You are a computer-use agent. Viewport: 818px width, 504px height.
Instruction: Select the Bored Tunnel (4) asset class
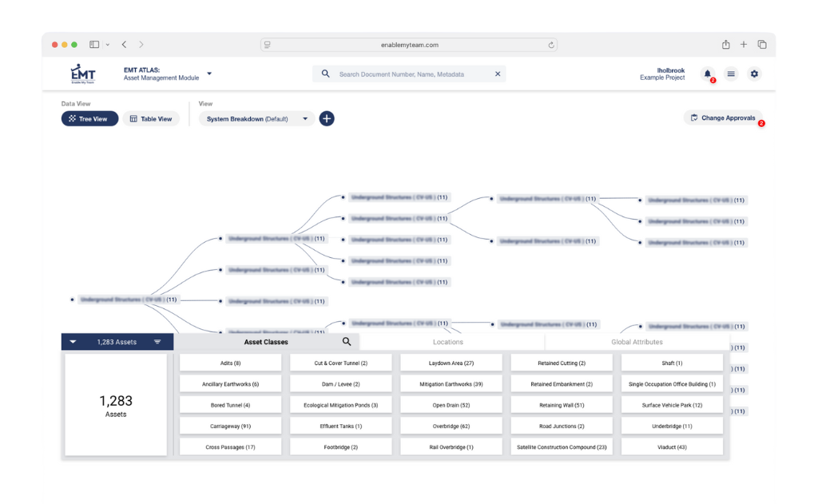pyautogui.click(x=230, y=405)
